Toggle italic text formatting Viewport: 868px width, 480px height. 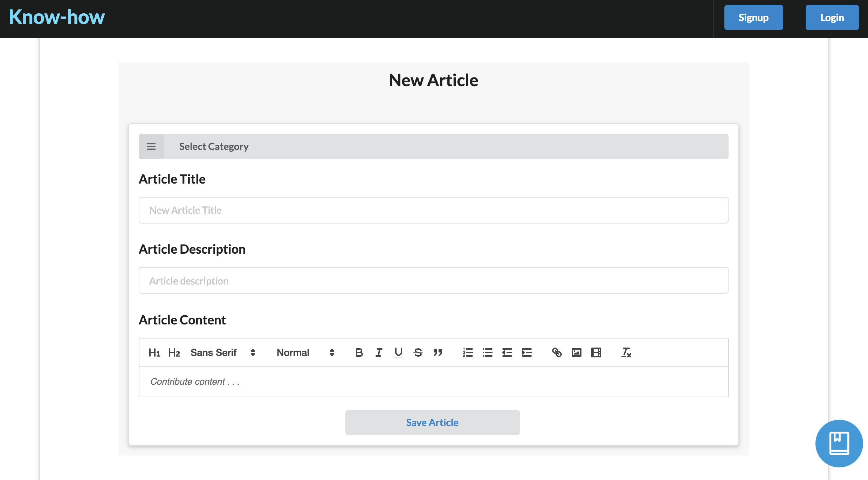(379, 352)
